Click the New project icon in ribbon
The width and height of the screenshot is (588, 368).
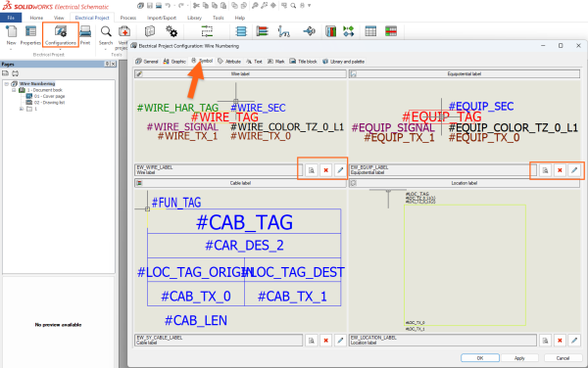[x=11, y=32]
